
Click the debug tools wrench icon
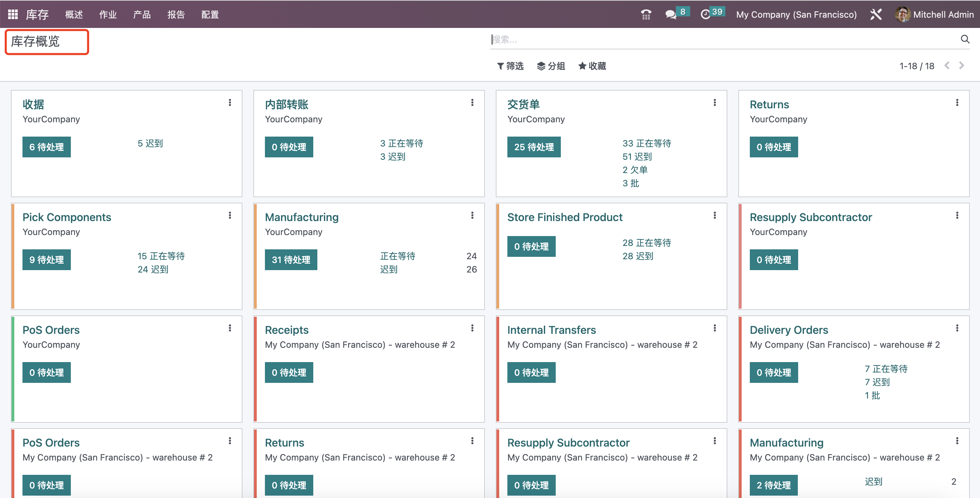[x=875, y=14]
